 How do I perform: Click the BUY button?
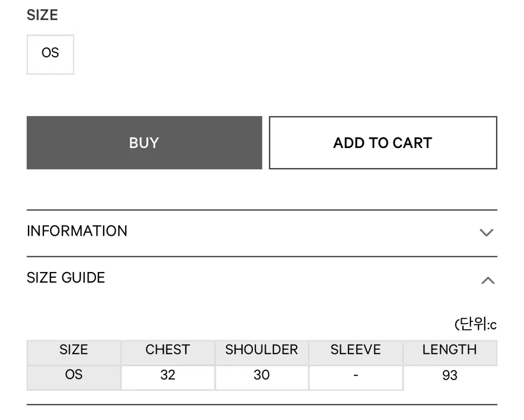click(x=144, y=143)
